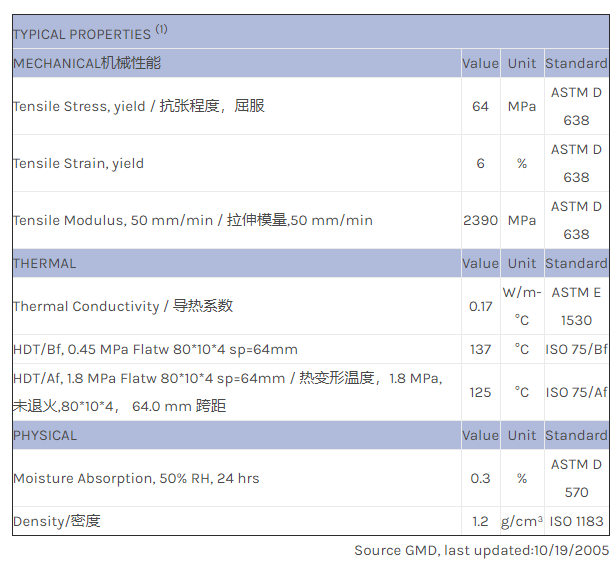Image resolution: width=611 pixels, height=566 pixels.
Task: Select the 2390 Tensile Modulus value
Action: click(x=480, y=220)
